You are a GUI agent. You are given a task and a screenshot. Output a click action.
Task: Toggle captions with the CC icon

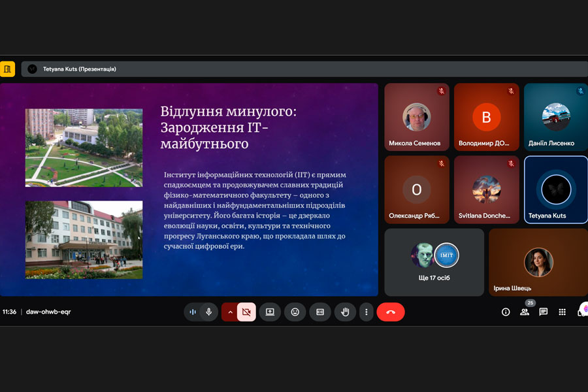pyautogui.click(x=320, y=312)
